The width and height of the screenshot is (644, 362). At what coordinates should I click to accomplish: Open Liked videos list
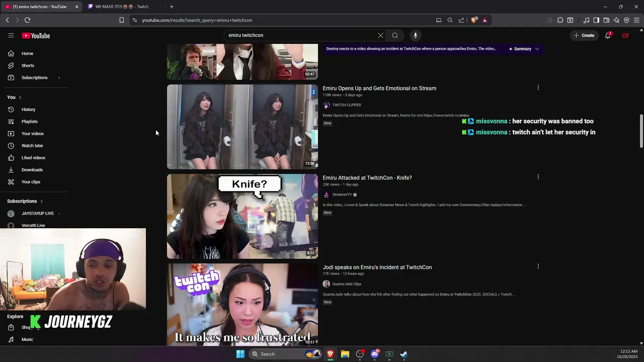[34, 157]
